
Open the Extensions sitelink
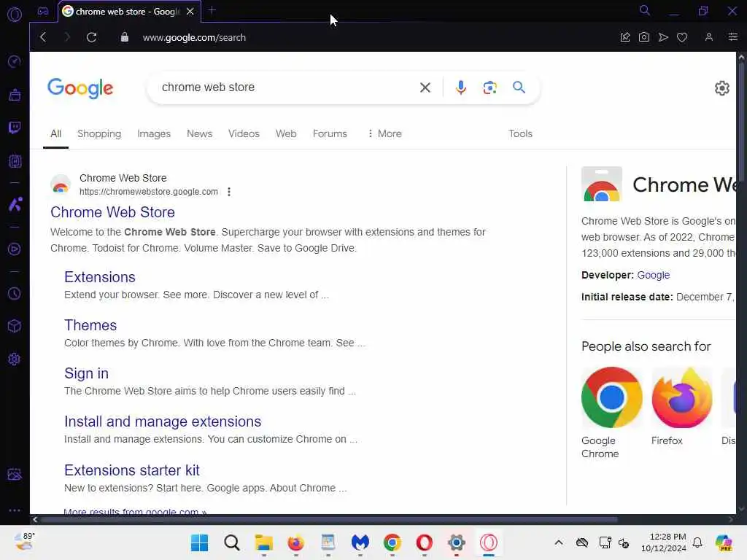(99, 277)
